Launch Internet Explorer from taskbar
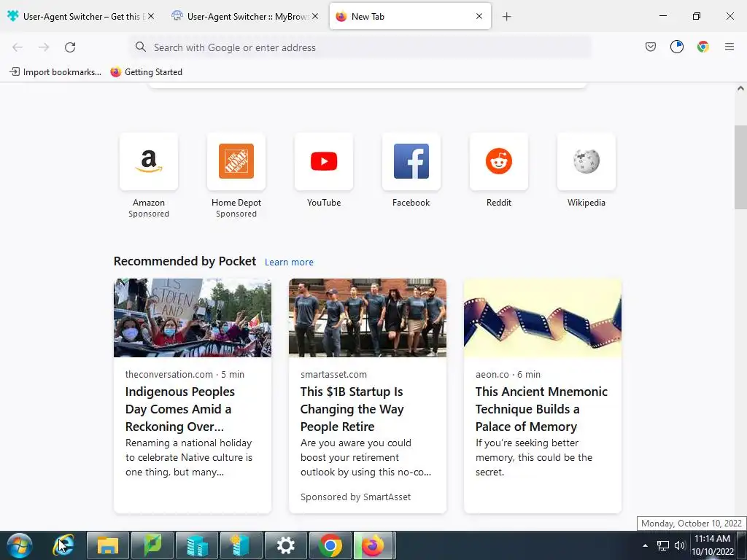The width and height of the screenshot is (747, 560). pyautogui.click(x=63, y=545)
